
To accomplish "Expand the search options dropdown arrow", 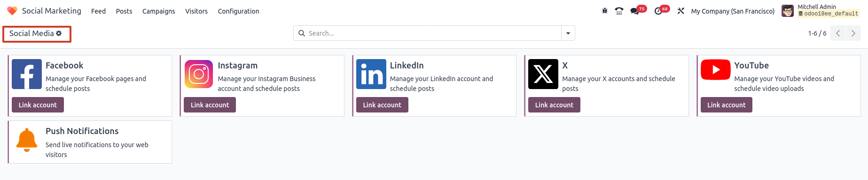I will pos(568,33).
